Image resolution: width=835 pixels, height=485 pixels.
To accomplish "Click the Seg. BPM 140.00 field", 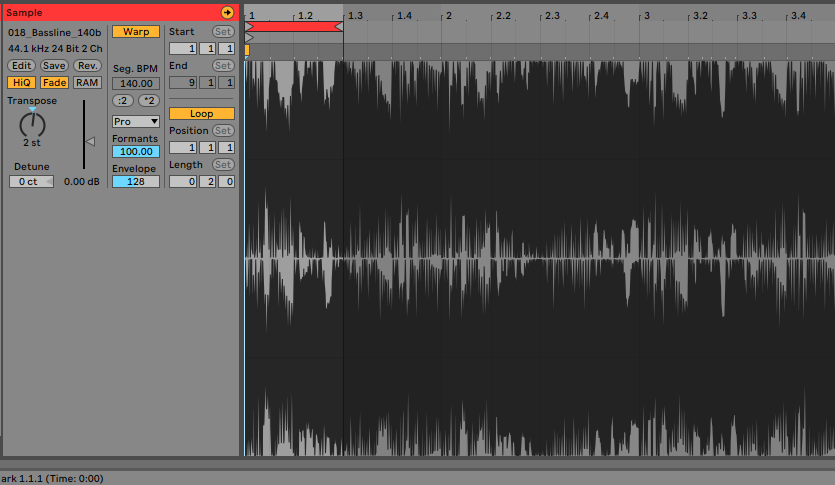I will click(x=135, y=84).
